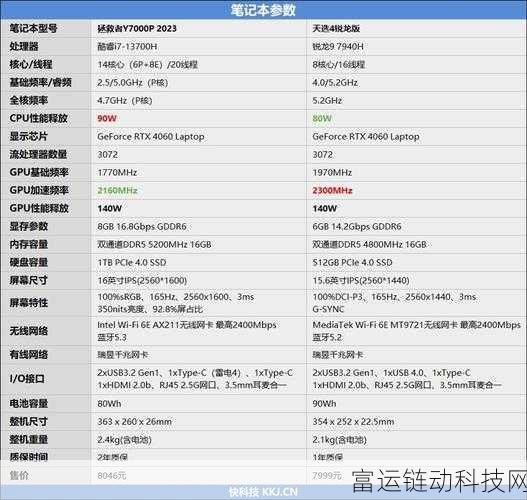Click the 1970MHz cell

coord(332,172)
